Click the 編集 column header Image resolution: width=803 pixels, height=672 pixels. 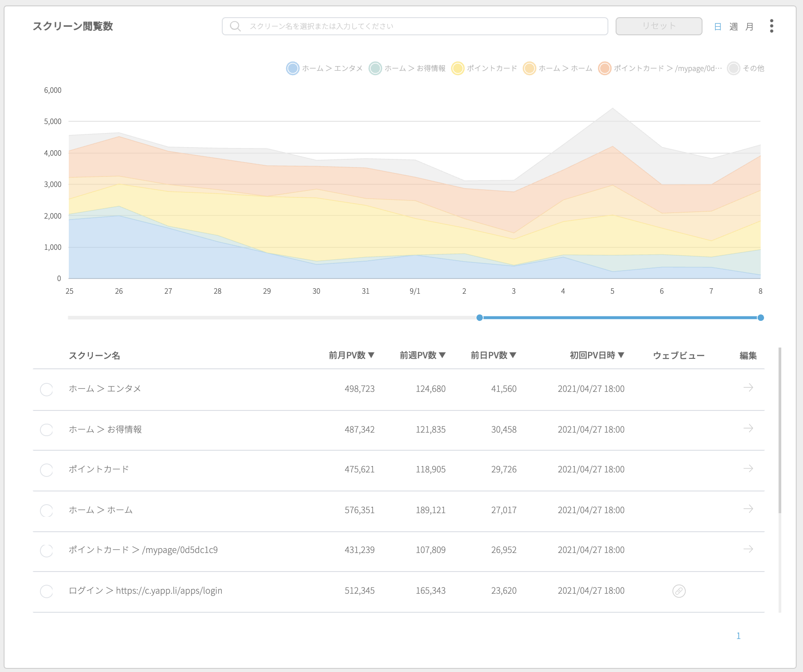[x=748, y=355]
